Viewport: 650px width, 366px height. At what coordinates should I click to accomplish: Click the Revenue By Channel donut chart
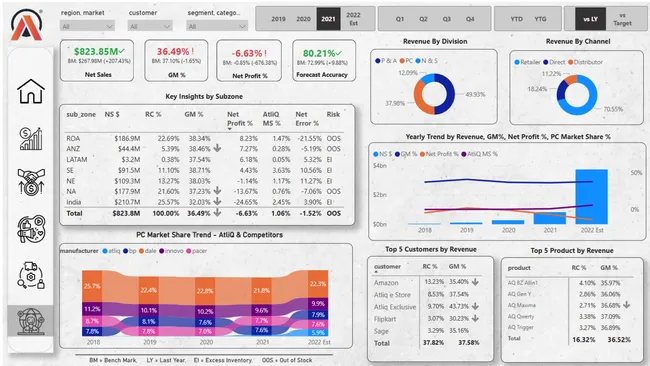(x=577, y=95)
